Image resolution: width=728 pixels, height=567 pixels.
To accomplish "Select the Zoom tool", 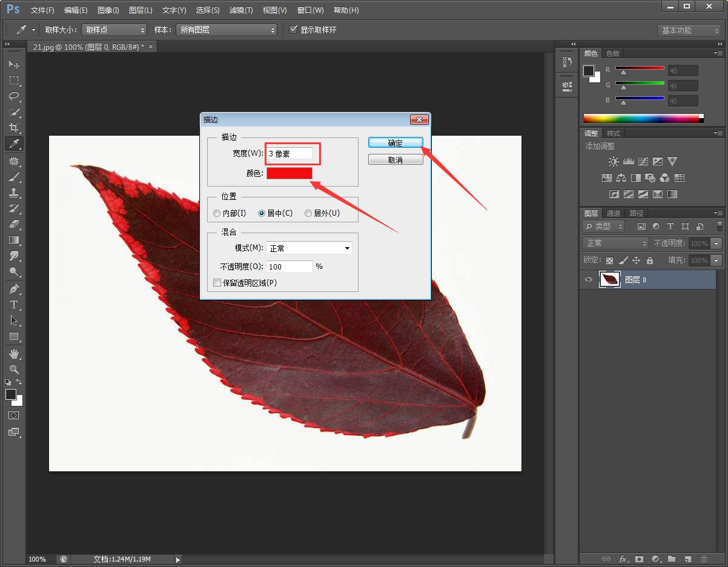I will [13, 369].
